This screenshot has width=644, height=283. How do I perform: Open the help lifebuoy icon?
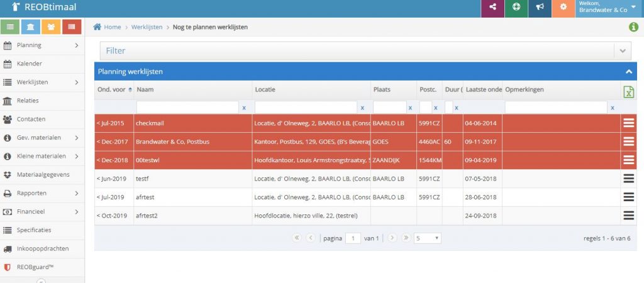pos(516,8)
